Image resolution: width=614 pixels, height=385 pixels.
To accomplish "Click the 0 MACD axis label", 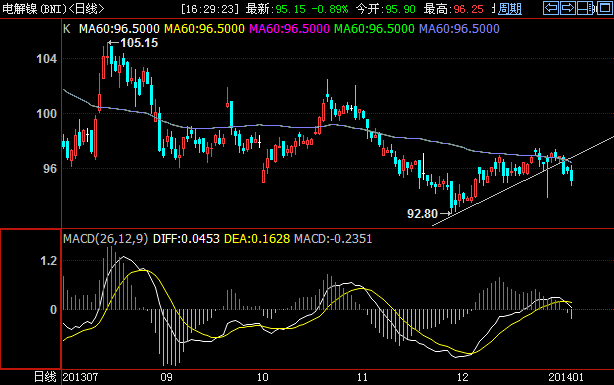I will (x=54, y=310).
